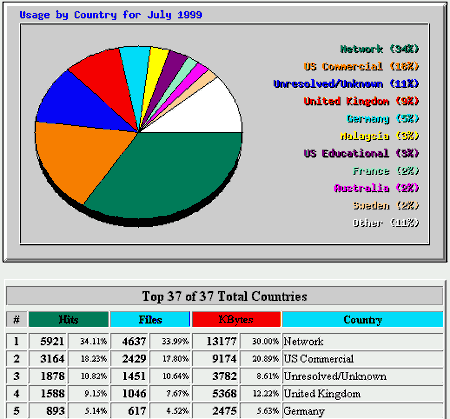
Task: Click files value 2429
Action: (x=134, y=359)
